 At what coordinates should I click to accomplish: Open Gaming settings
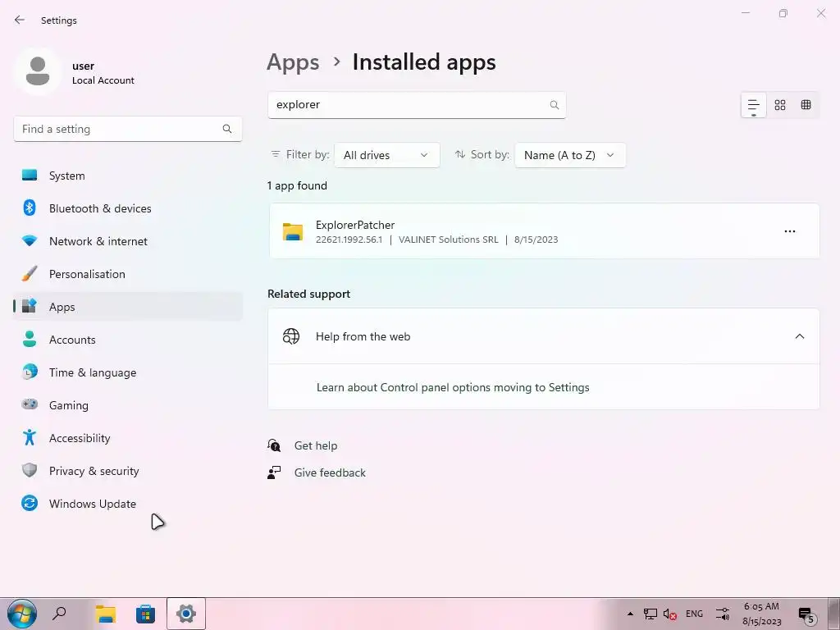[x=127, y=405]
